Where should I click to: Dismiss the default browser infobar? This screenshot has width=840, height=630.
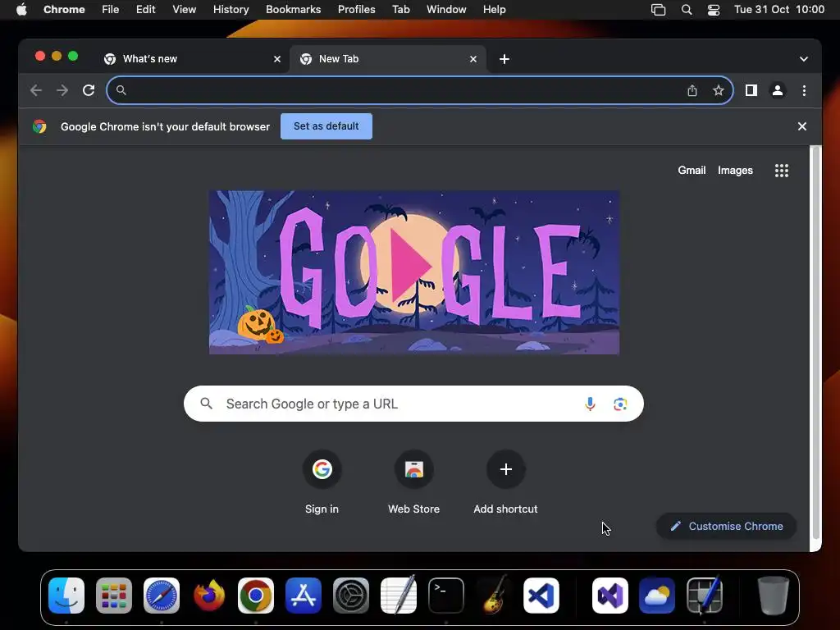click(x=802, y=126)
